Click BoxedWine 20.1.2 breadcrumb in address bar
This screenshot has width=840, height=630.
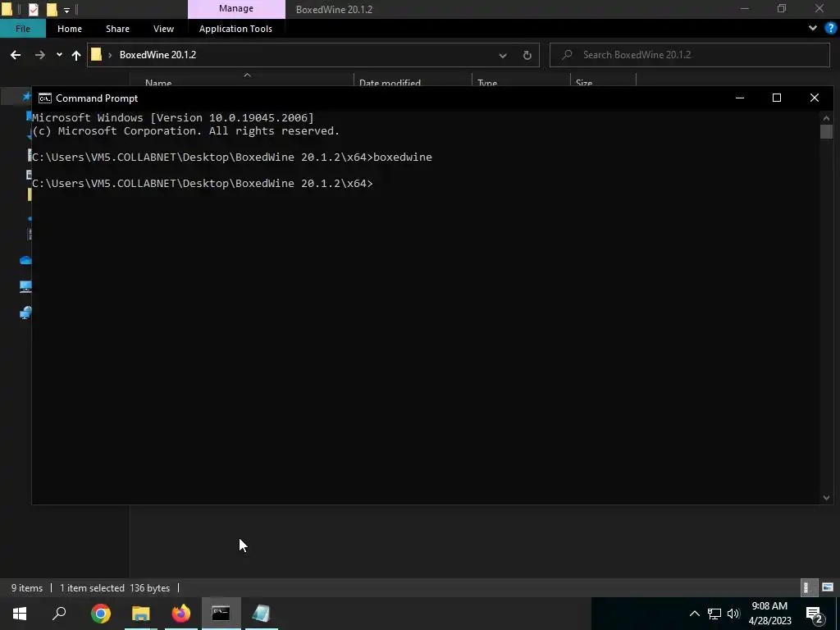coord(157,55)
